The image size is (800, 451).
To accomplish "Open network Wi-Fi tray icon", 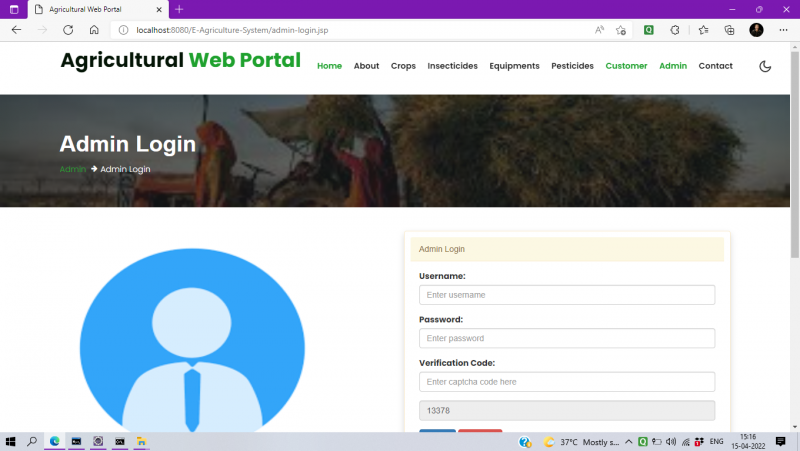I will (686, 442).
